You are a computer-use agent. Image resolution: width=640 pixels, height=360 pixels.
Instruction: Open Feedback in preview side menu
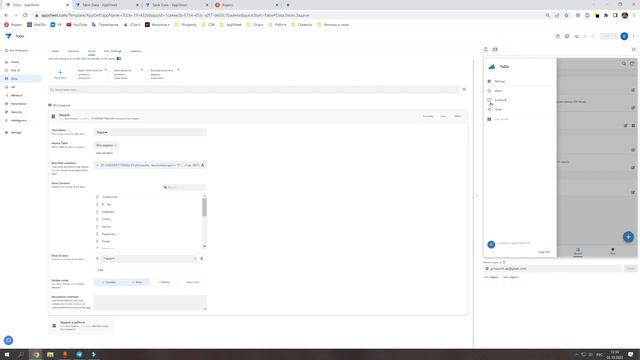coord(500,100)
